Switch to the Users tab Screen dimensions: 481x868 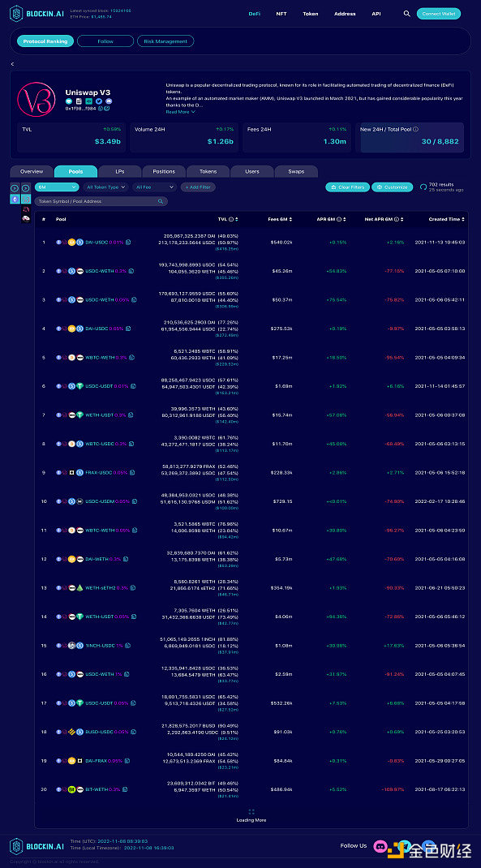[x=251, y=172]
